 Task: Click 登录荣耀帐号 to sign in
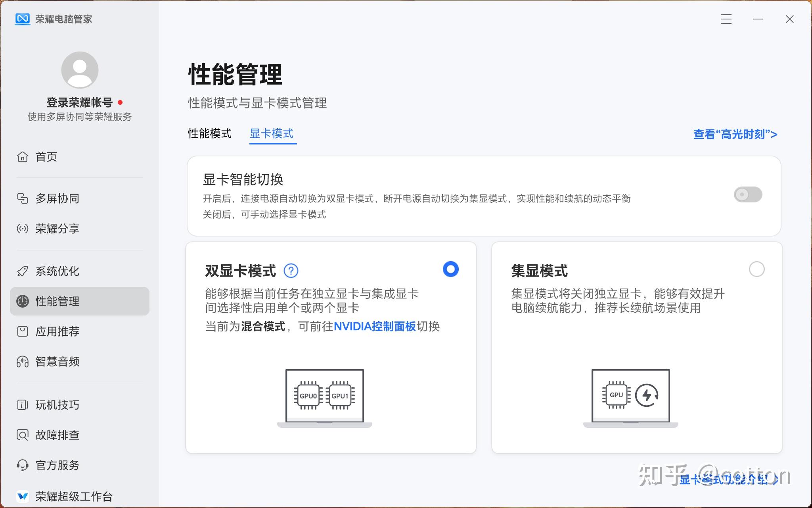click(80, 102)
